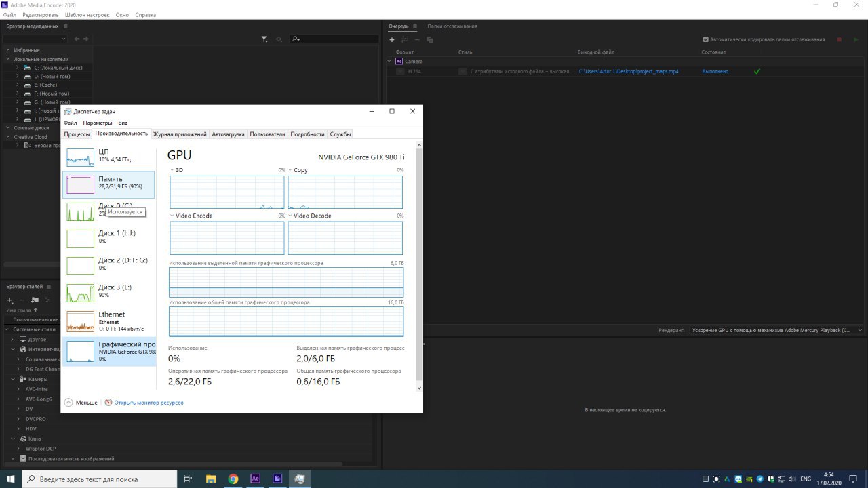Switch to the Папки отслеживания tab
This screenshot has width=868, height=488.
[x=452, y=26]
